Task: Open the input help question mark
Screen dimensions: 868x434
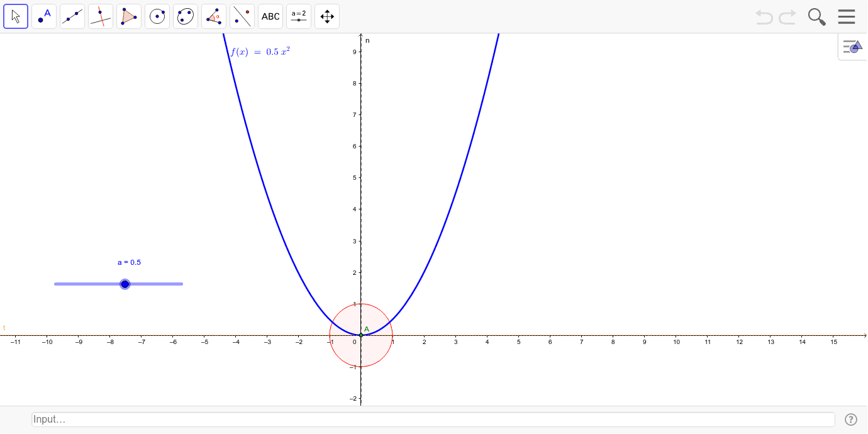Action: point(851,420)
